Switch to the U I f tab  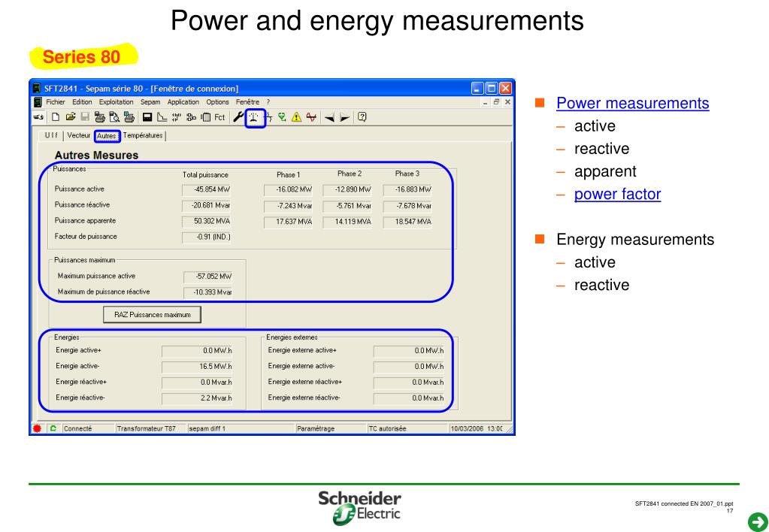click(x=52, y=135)
